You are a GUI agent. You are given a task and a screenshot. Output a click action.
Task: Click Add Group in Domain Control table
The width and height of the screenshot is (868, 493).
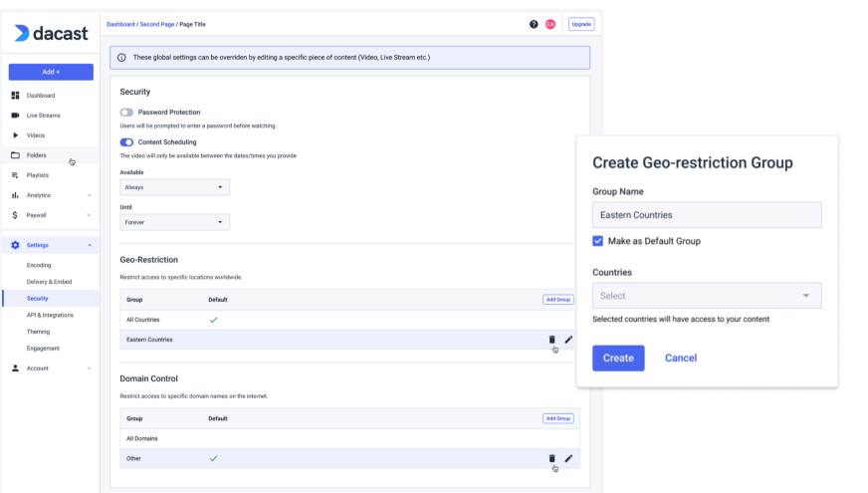558,418
